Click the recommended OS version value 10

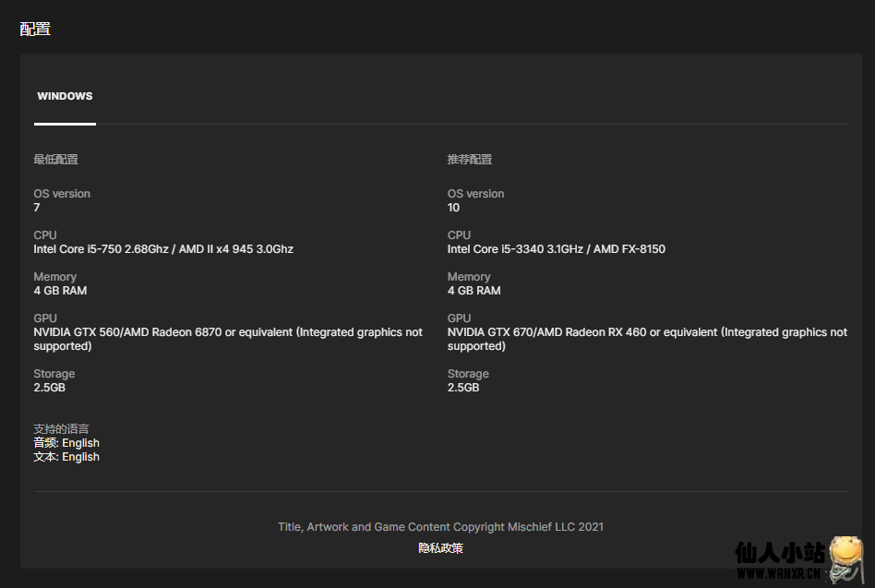point(453,208)
